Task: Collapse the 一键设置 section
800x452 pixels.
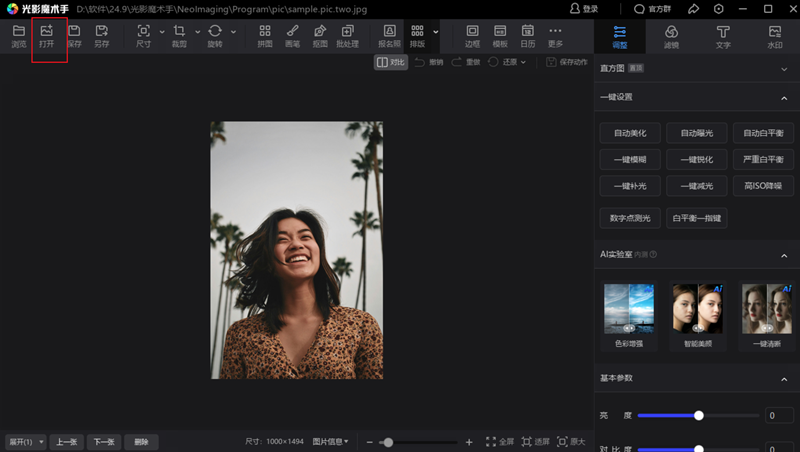Action: 784,98
